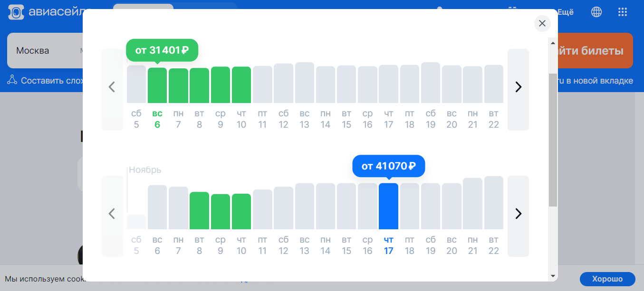This screenshot has height=291, width=644.
Task: Pick the green вт 8 bar in the lower chart
Action: click(x=199, y=211)
